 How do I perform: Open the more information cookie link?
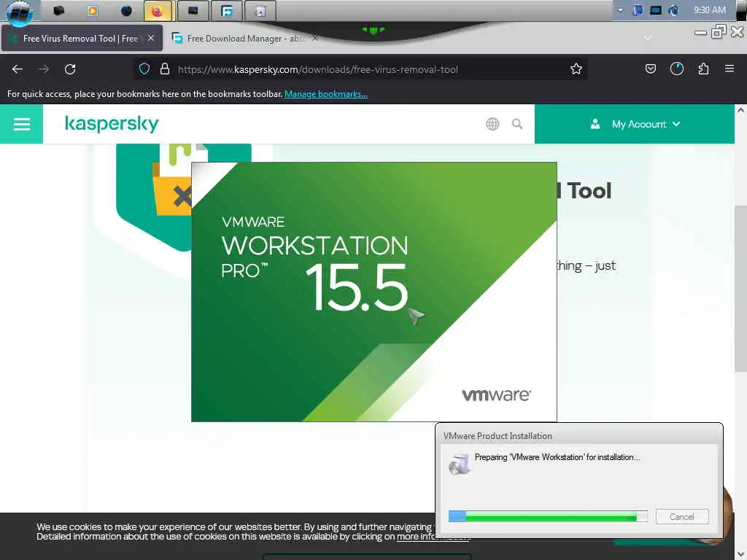[x=433, y=537]
